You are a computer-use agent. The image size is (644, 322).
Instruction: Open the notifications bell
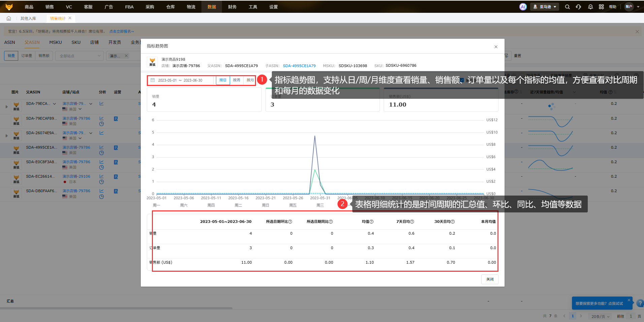pyautogui.click(x=590, y=7)
